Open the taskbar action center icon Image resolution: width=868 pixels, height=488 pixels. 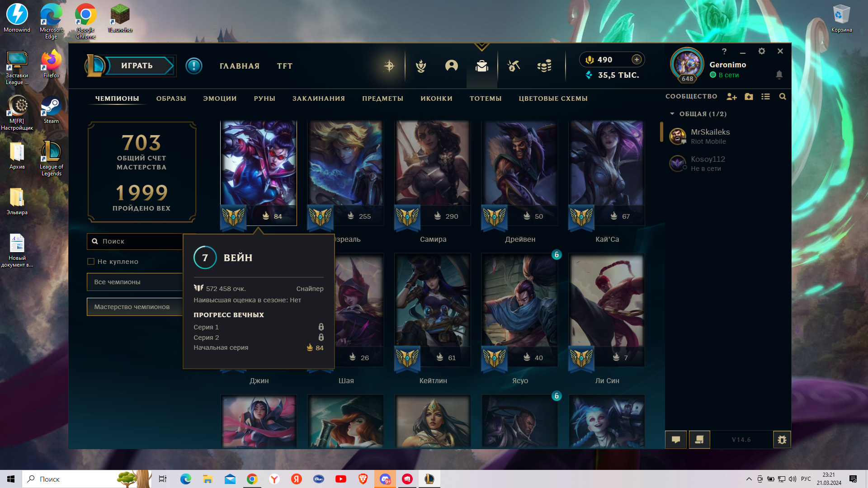pos(853,479)
